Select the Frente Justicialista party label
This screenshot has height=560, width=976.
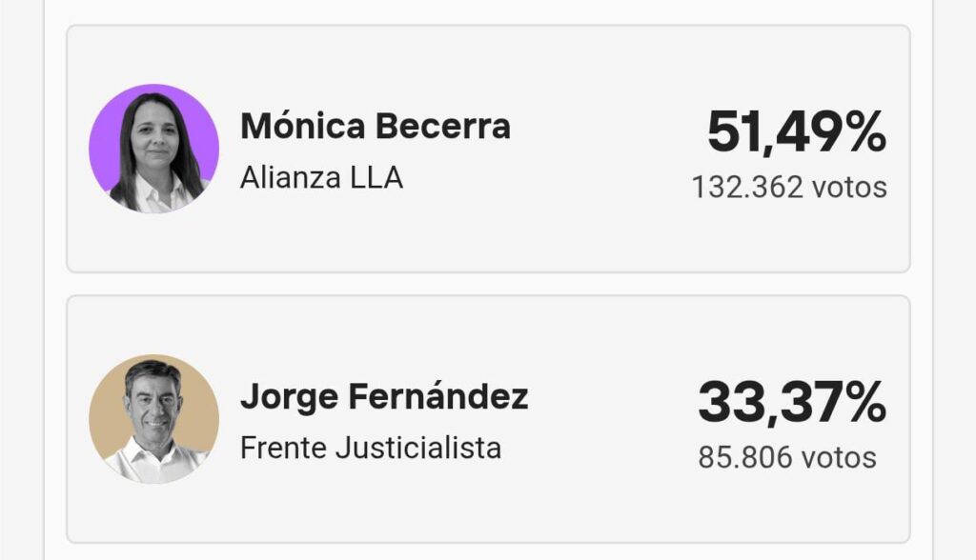[x=370, y=447]
